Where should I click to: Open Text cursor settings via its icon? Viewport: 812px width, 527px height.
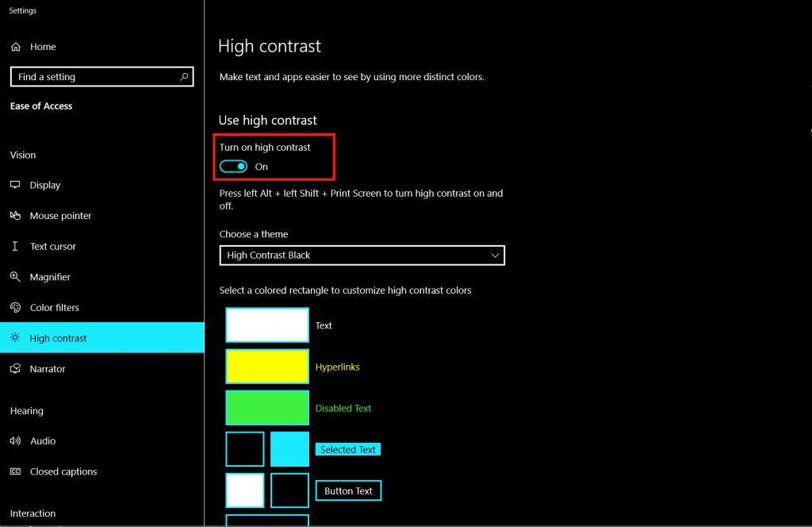pyautogui.click(x=17, y=246)
